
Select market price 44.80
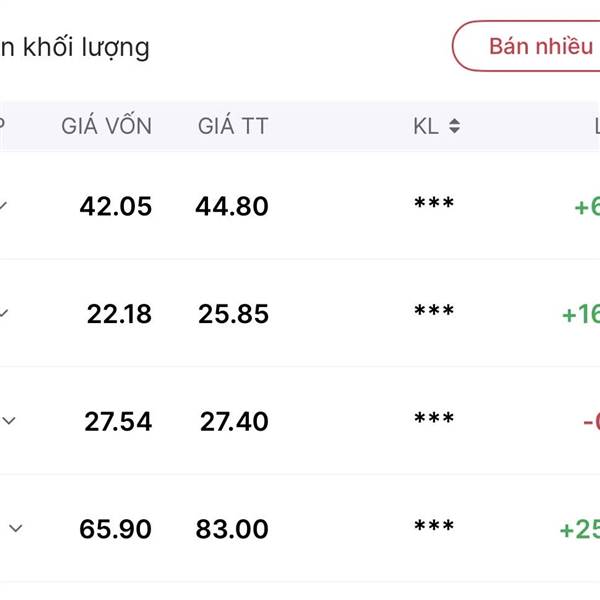click(x=232, y=207)
